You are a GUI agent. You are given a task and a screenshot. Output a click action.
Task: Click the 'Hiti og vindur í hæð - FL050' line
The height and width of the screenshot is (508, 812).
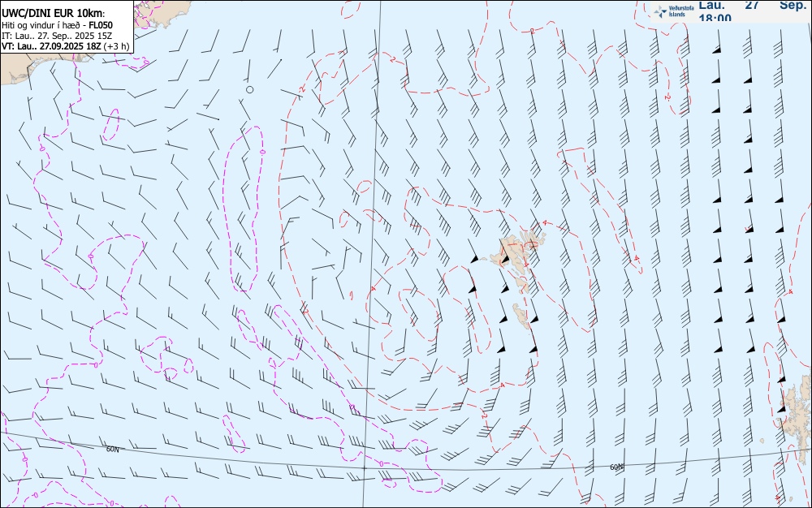[x=57, y=25]
